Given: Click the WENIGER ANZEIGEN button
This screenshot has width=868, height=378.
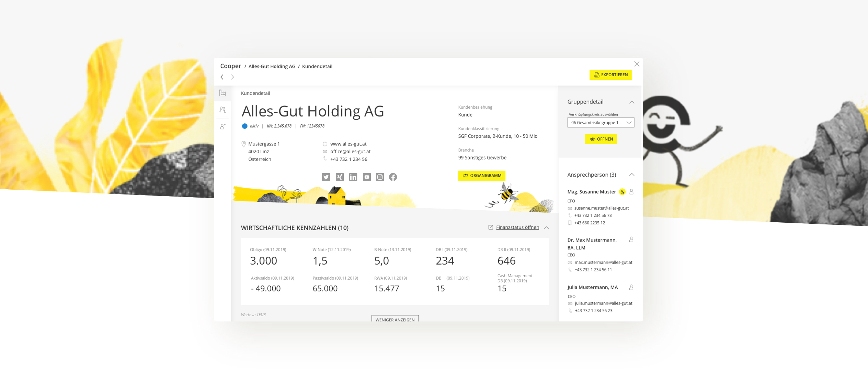Looking at the screenshot, I should click(x=395, y=320).
